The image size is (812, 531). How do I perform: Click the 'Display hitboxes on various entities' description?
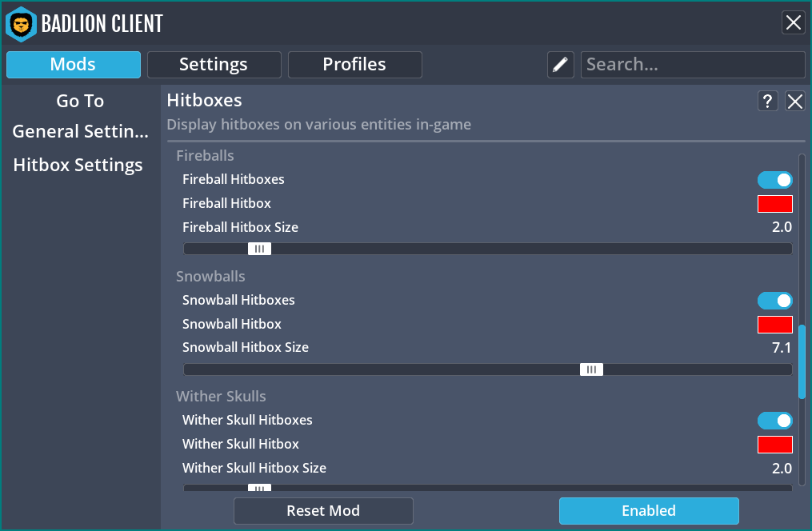tap(319, 125)
